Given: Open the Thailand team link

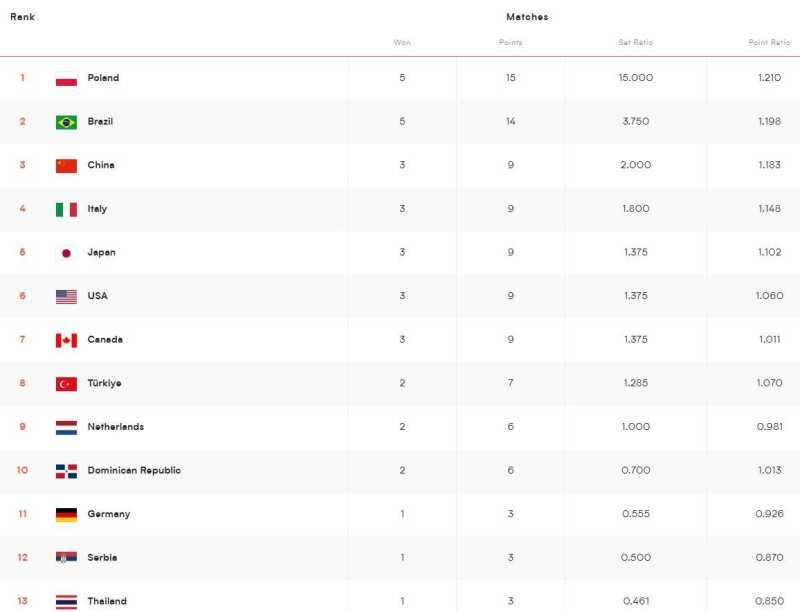Looking at the screenshot, I should (x=107, y=601).
